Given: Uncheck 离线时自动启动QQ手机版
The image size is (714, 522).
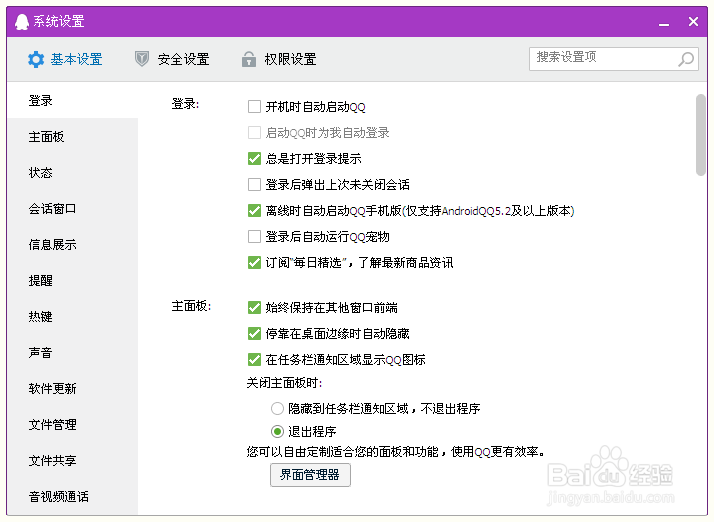Looking at the screenshot, I should pyautogui.click(x=254, y=210).
